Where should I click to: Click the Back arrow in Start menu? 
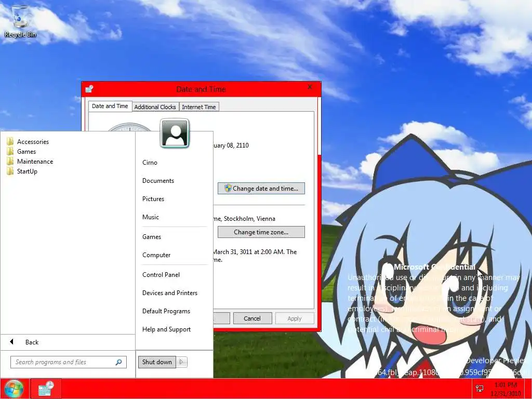(x=11, y=342)
